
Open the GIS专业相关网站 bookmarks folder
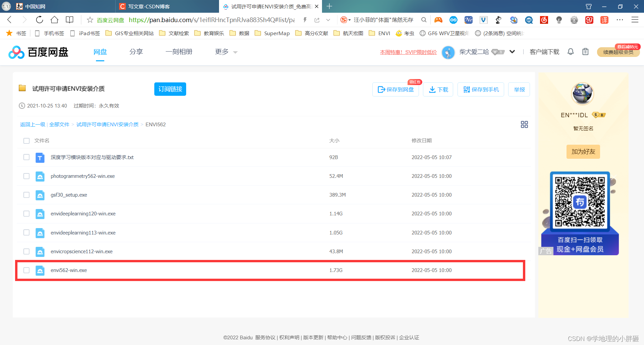[x=129, y=33]
